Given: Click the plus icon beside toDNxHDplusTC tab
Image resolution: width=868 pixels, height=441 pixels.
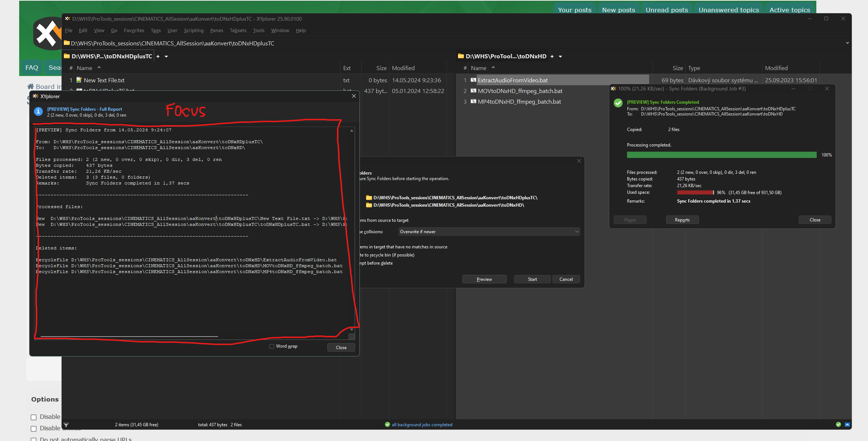Looking at the screenshot, I should click(158, 56).
